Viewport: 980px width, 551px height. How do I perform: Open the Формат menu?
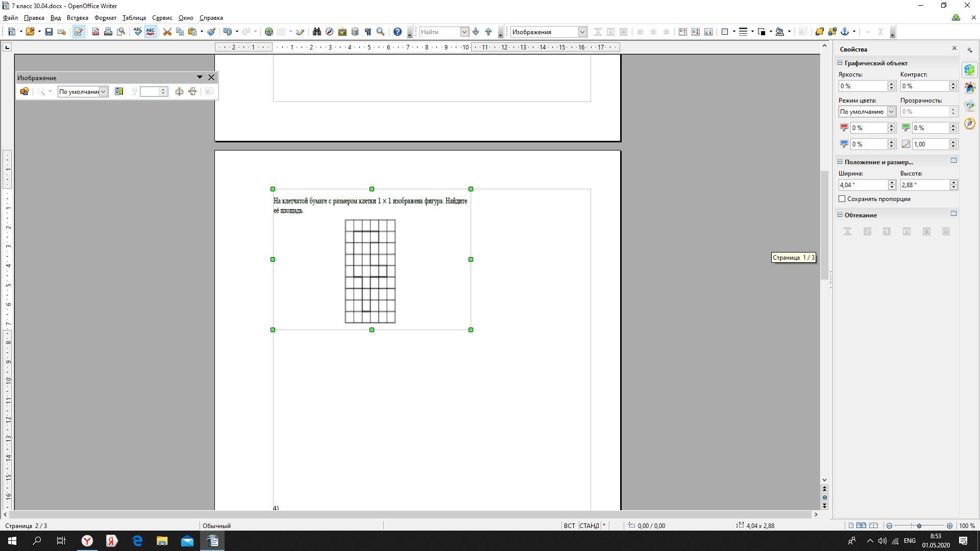tap(105, 18)
